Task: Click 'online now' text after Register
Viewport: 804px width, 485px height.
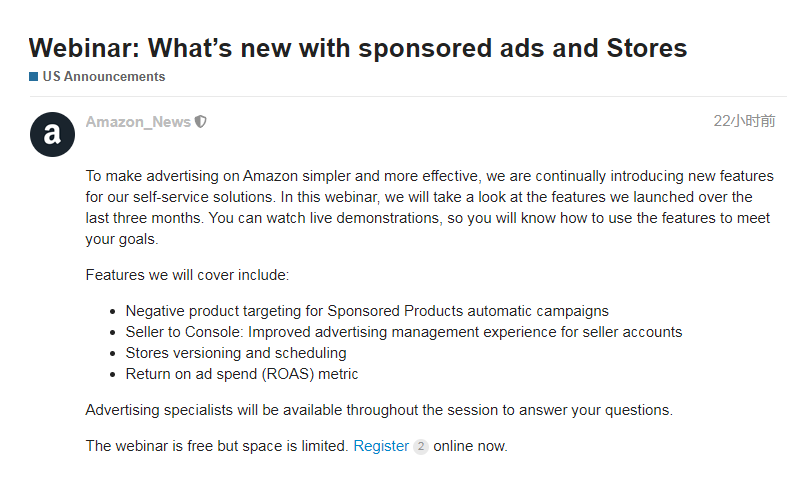Action: point(470,446)
